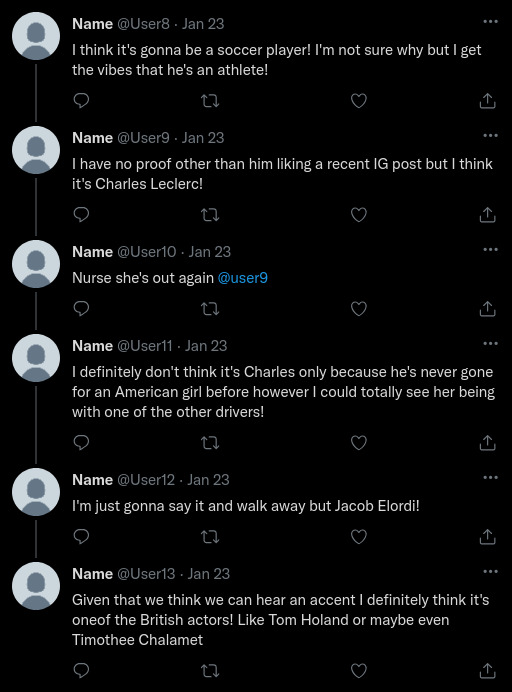Share User13's Timothee Chalamet tweet

(x=487, y=671)
